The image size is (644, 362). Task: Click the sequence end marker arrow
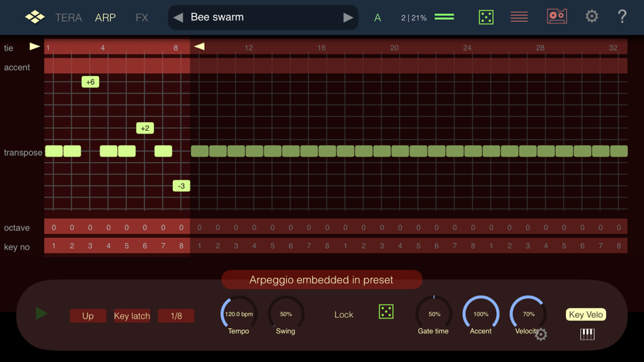[199, 46]
